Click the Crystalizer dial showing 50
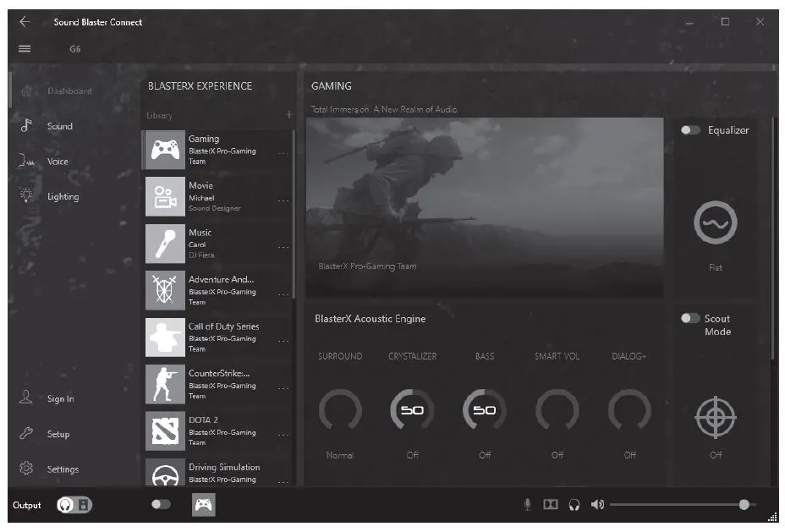 (412, 410)
